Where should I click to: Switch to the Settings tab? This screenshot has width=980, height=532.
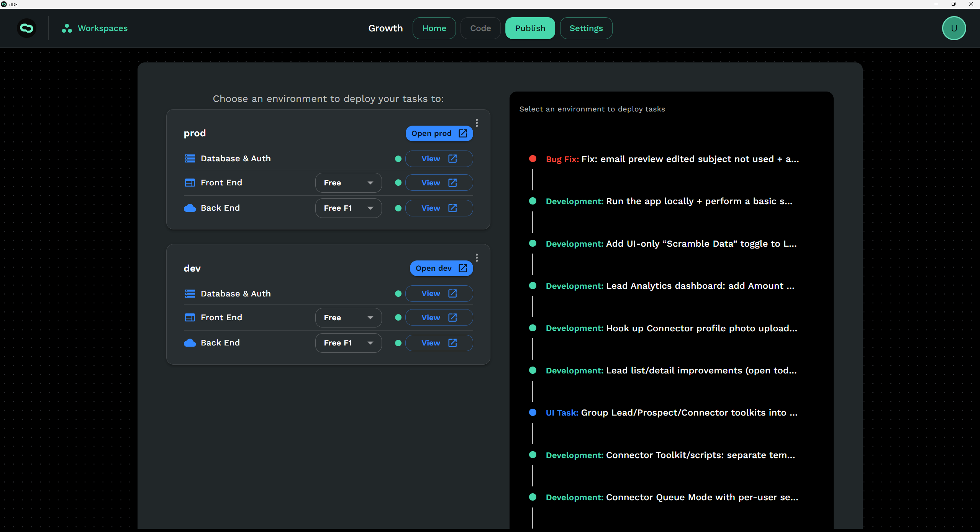coord(586,28)
